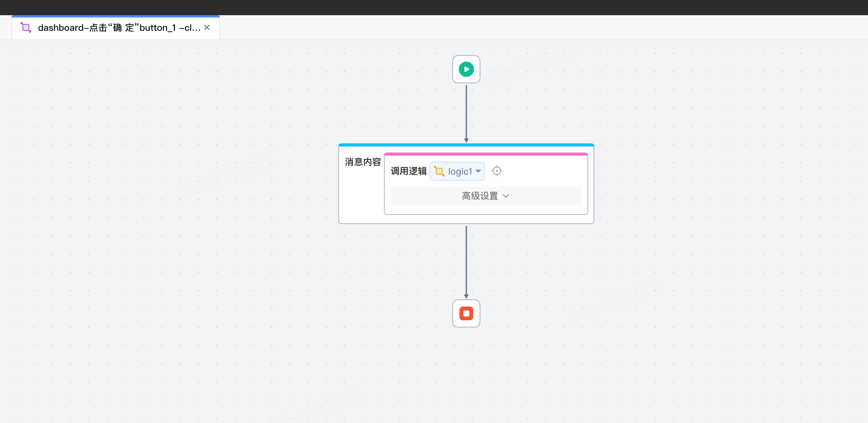Click the 消息内容 label
Screen dimensions: 868x423
363,162
